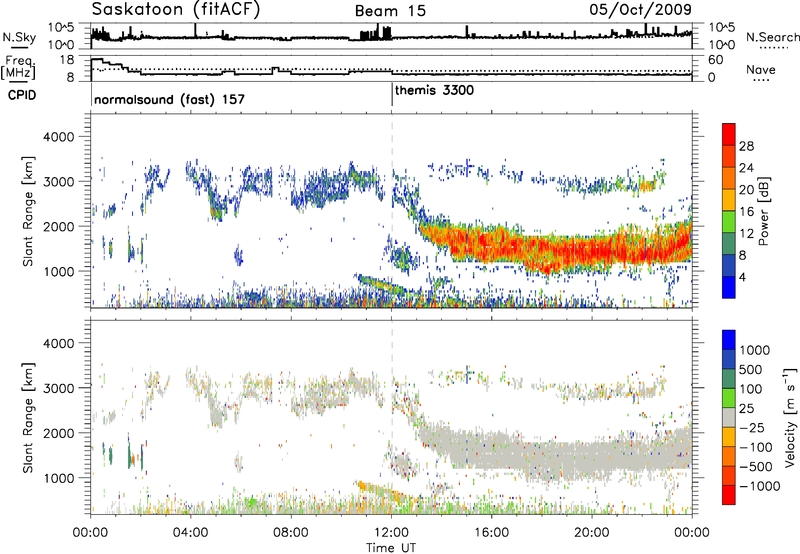The height and width of the screenshot is (554, 800).
Task: Pick the yellow 16–20 dB Power colorbar segment
Action: [729, 200]
